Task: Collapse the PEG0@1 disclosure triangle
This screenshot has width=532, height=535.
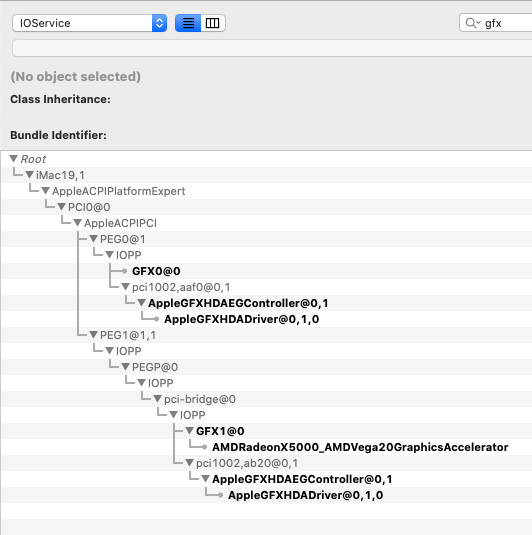Action: pos(94,239)
